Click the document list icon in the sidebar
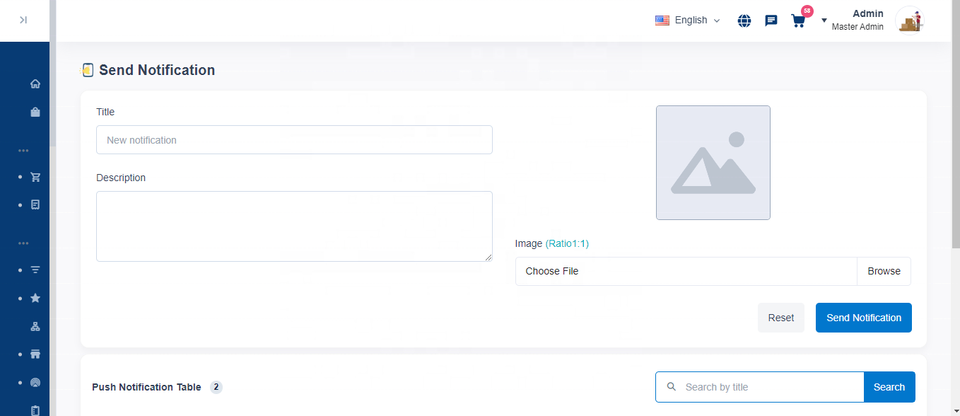 pyautogui.click(x=35, y=205)
